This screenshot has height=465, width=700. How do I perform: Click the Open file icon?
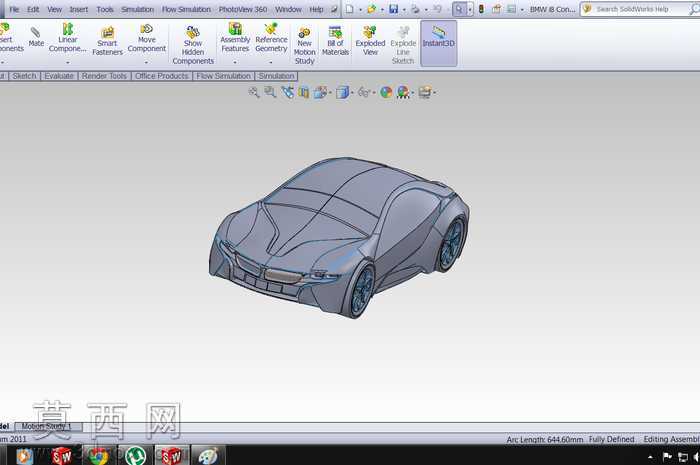coord(371,9)
